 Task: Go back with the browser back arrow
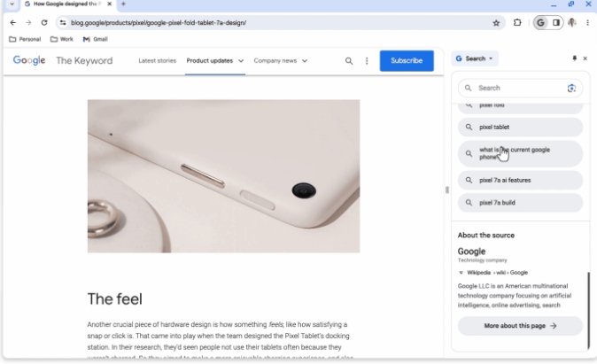tap(13, 23)
